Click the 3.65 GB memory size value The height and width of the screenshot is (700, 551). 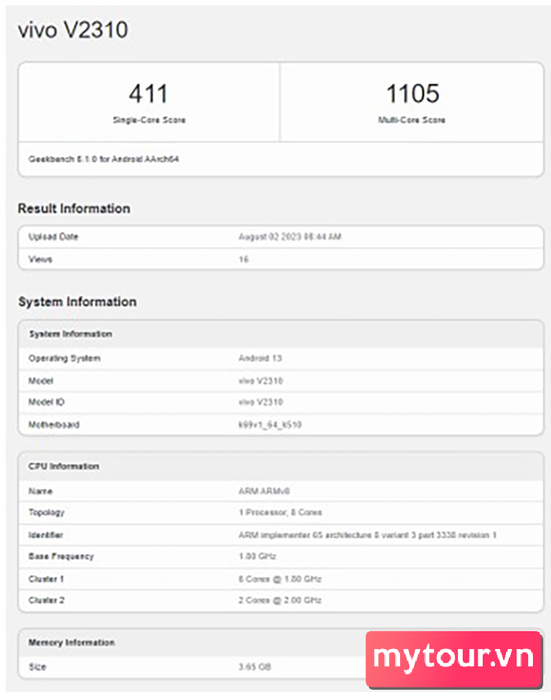coord(255,667)
